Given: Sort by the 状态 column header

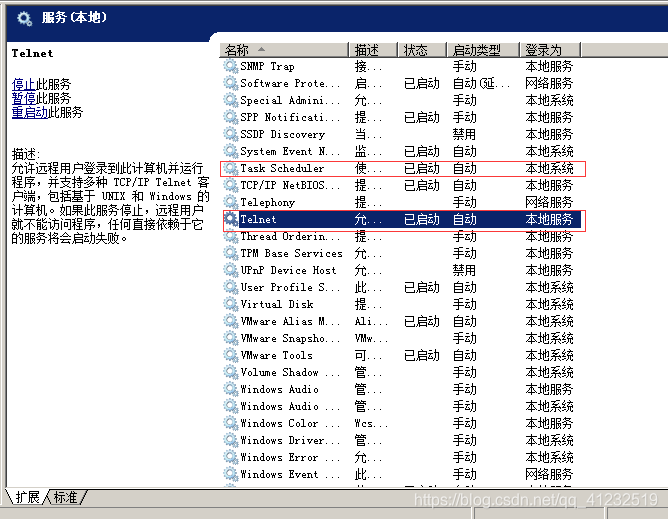Looking at the screenshot, I should click(x=422, y=50).
